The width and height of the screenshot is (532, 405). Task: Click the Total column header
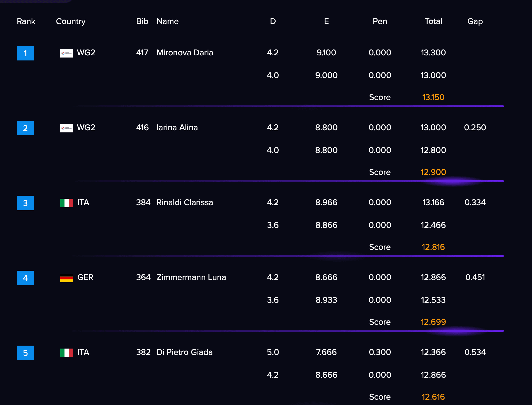[433, 21]
